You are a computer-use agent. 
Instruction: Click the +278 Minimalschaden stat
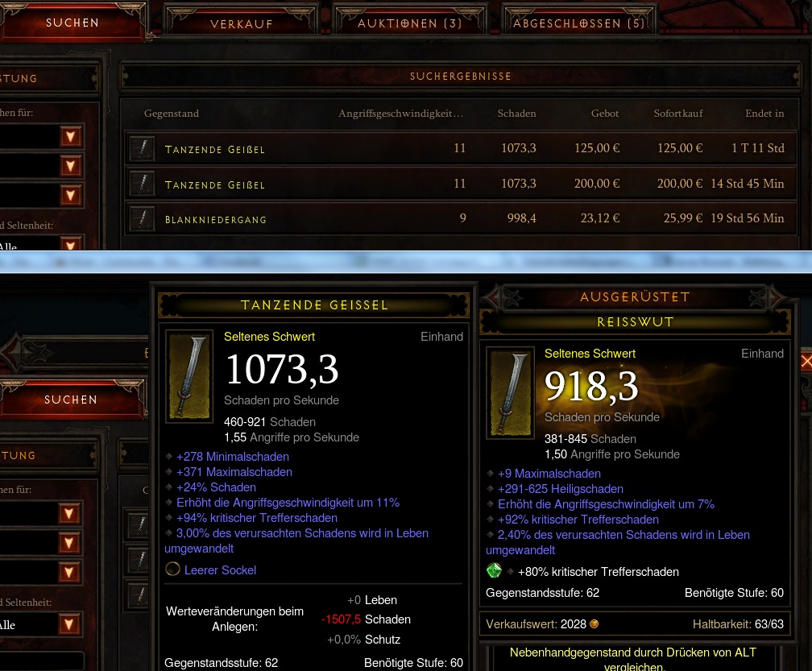click(233, 457)
